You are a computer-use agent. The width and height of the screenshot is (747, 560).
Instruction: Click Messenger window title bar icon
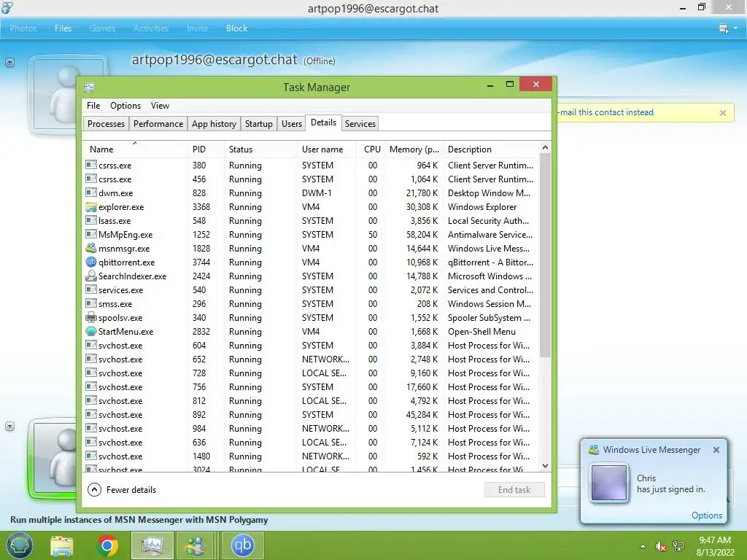tap(7, 7)
